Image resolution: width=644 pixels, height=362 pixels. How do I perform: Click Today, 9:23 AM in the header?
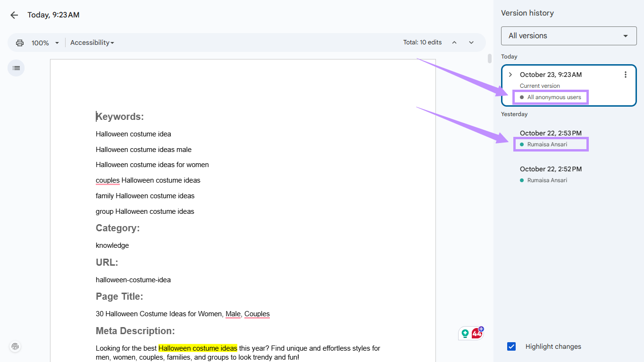[53, 15]
